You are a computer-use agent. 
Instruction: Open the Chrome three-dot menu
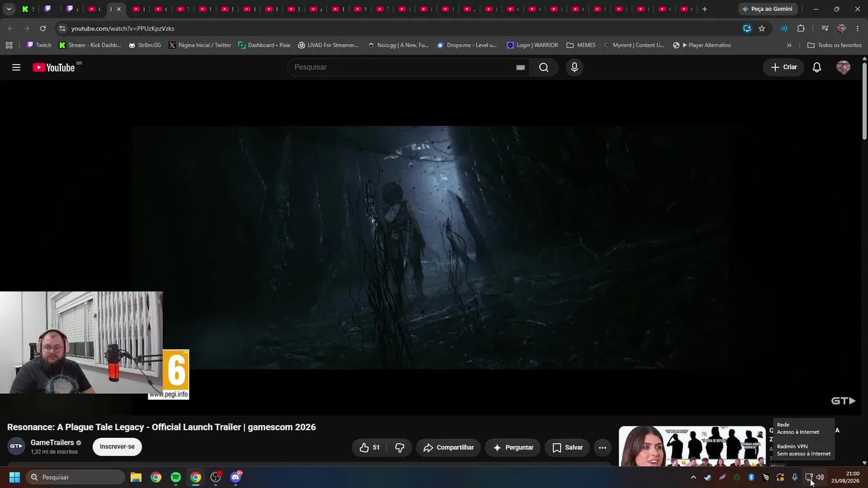[x=858, y=28]
